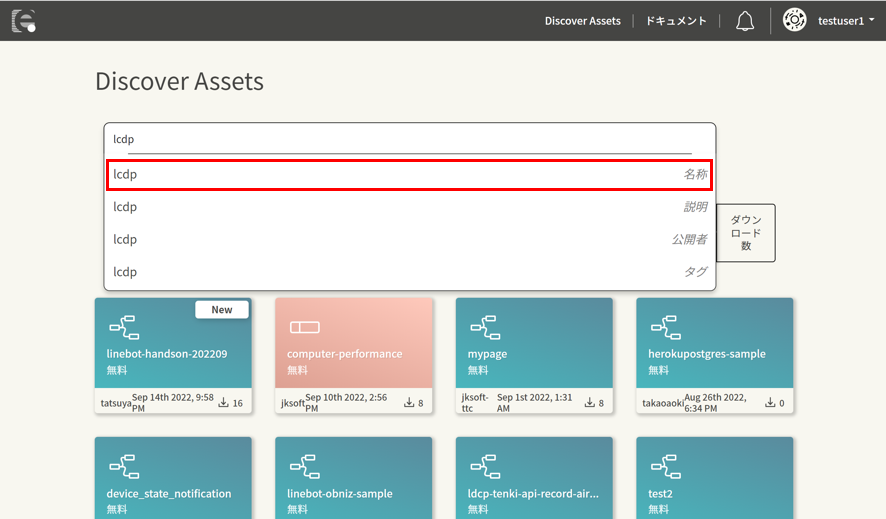Select lcdp suggestion for タグ
This screenshot has height=519, width=886.
tap(410, 272)
